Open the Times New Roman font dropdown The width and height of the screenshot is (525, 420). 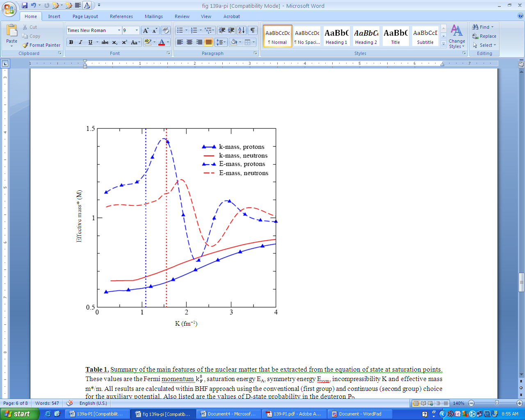pyautogui.click(x=119, y=30)
